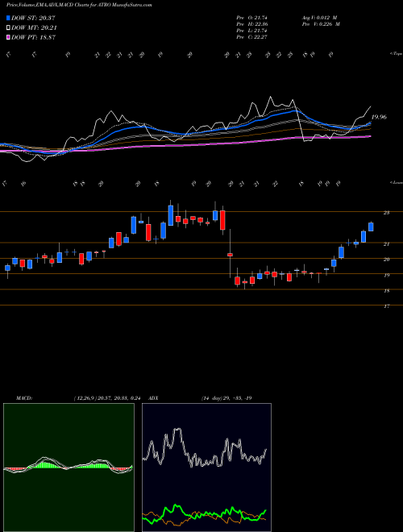Click the 19.96 price label on EMA chart
This screenshot has height=532, width=403.
pos(379,117)
